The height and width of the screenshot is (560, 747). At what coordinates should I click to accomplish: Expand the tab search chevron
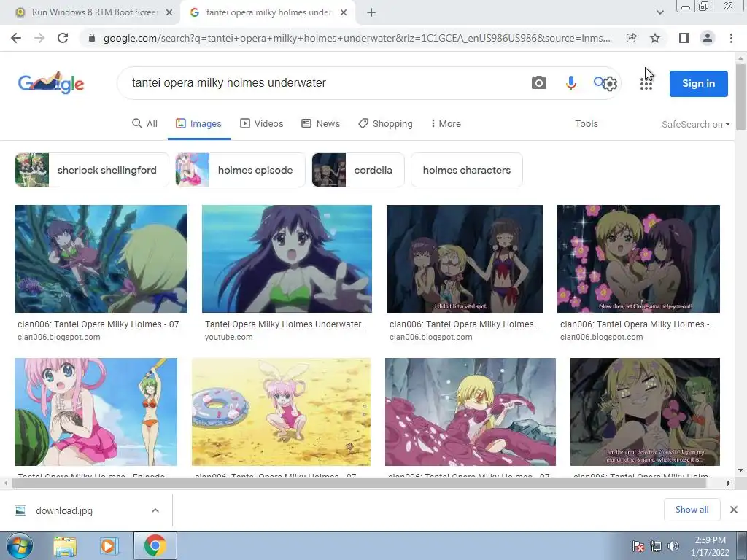click(659, 12)
